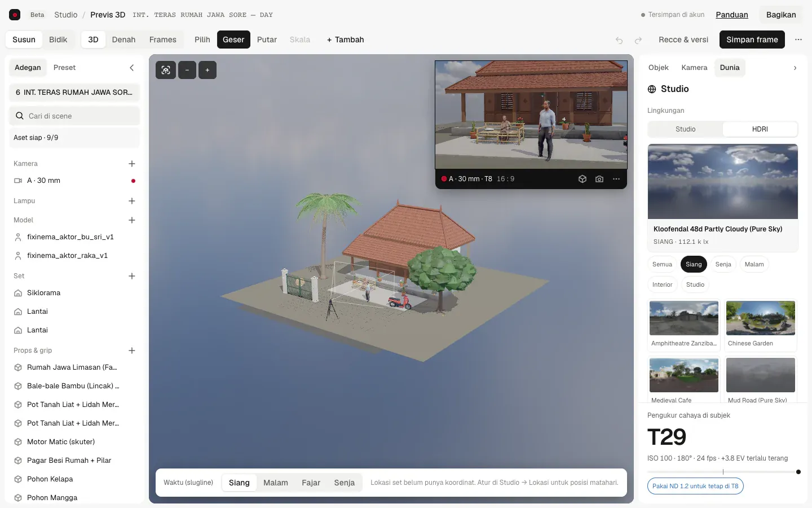Toggle camera A red recording dot
The width and height of the screenshot is (812, 508).
click(133, 181)
